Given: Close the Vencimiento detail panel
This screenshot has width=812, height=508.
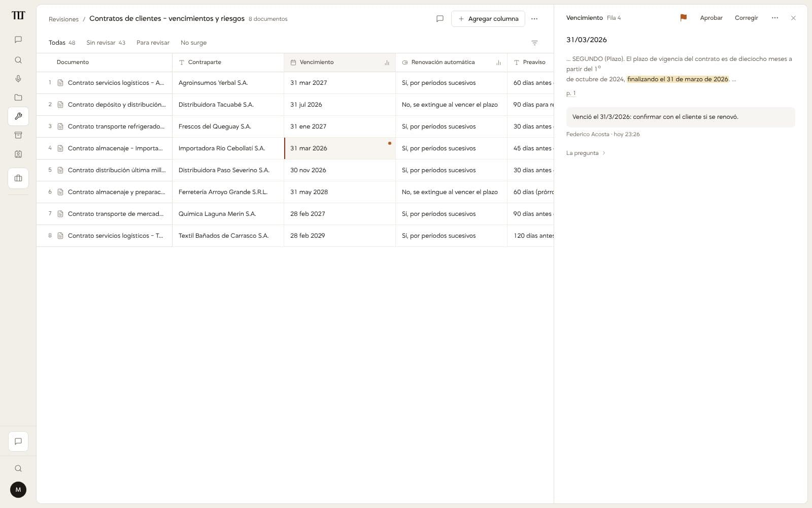Looking at the screenshot, I should pyautogui.click(x=793, y=18).
